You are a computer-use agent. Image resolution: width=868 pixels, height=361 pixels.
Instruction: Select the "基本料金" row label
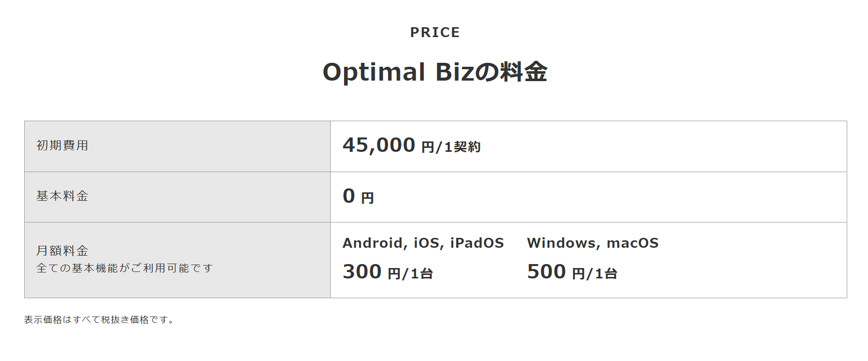tap(62, 196)
